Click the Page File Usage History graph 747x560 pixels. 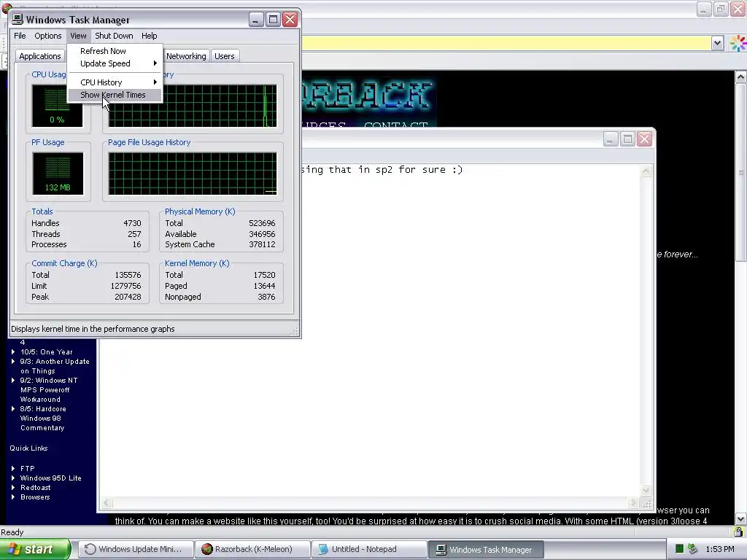coord(193,174)
